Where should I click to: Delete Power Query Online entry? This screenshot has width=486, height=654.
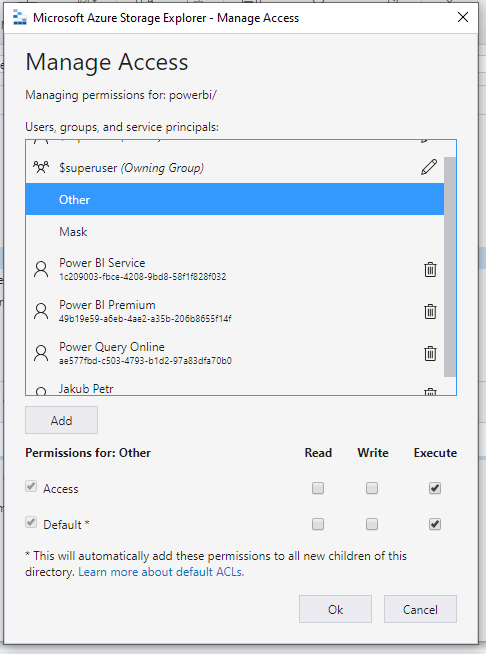[430, 354]
